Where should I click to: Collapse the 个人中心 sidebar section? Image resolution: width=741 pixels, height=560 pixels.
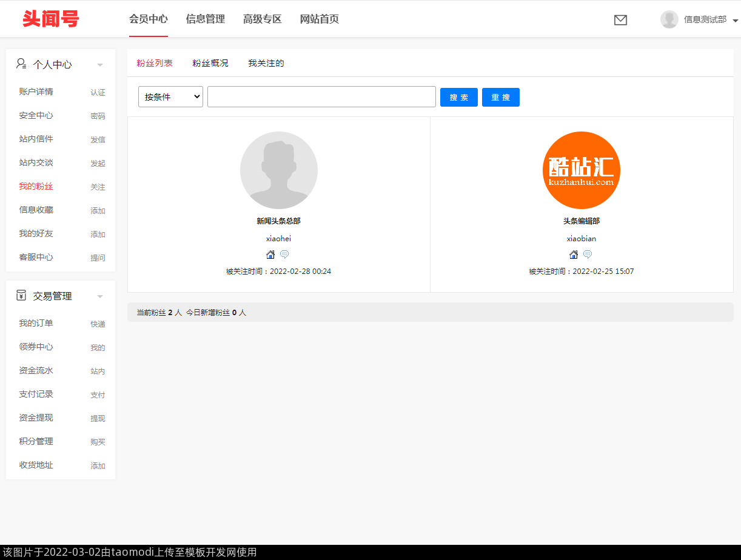pos(100,65)
